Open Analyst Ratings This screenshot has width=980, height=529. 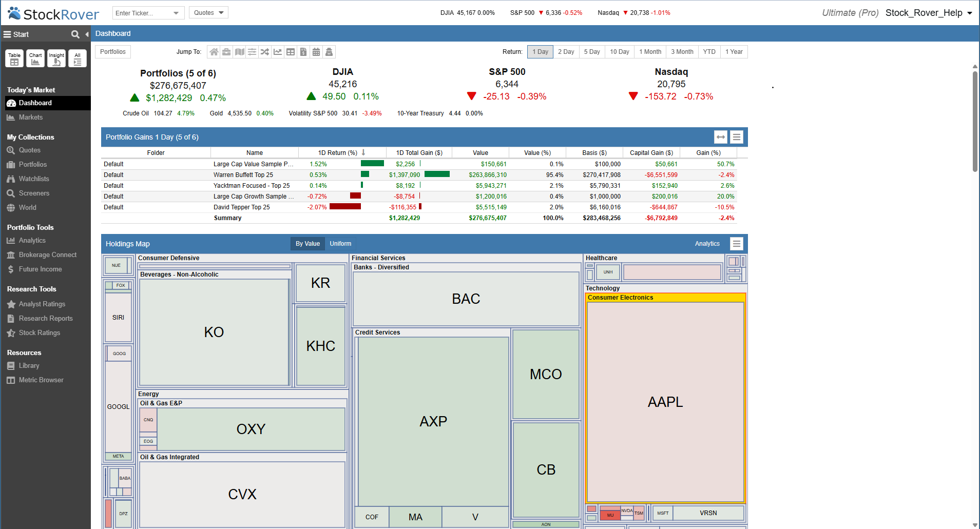click(x=42, y=304)
